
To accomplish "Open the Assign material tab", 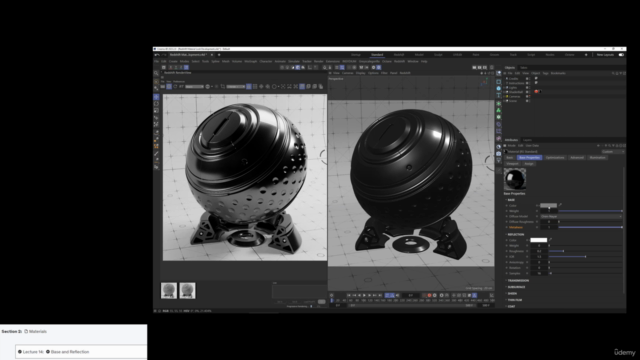I will pos(529,164).
